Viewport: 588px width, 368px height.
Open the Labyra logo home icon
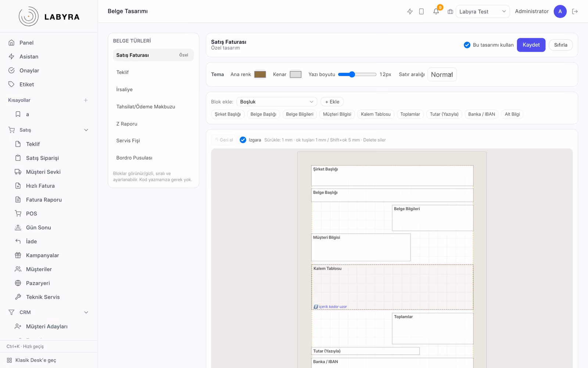[x=29, y=17]
